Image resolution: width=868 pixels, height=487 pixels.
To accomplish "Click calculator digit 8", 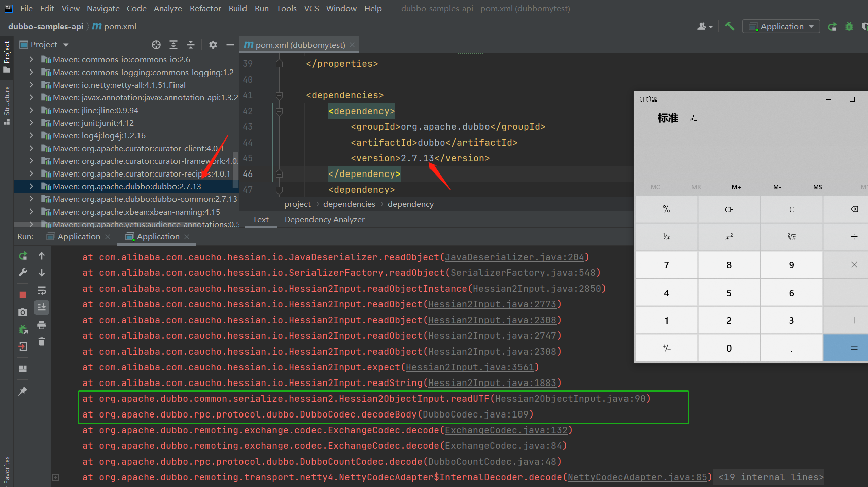I will coord(729,265).
